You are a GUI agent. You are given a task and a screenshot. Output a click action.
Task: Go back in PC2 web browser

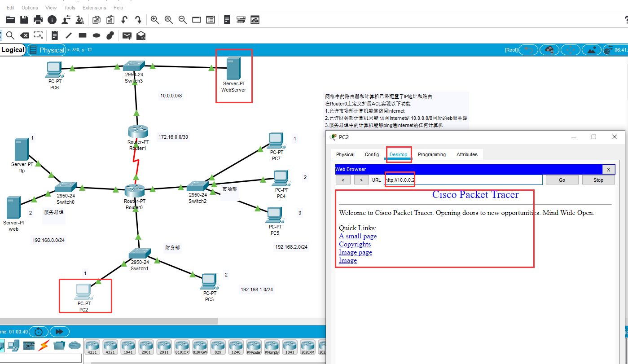pyautogui.click(x=343, y=180)
